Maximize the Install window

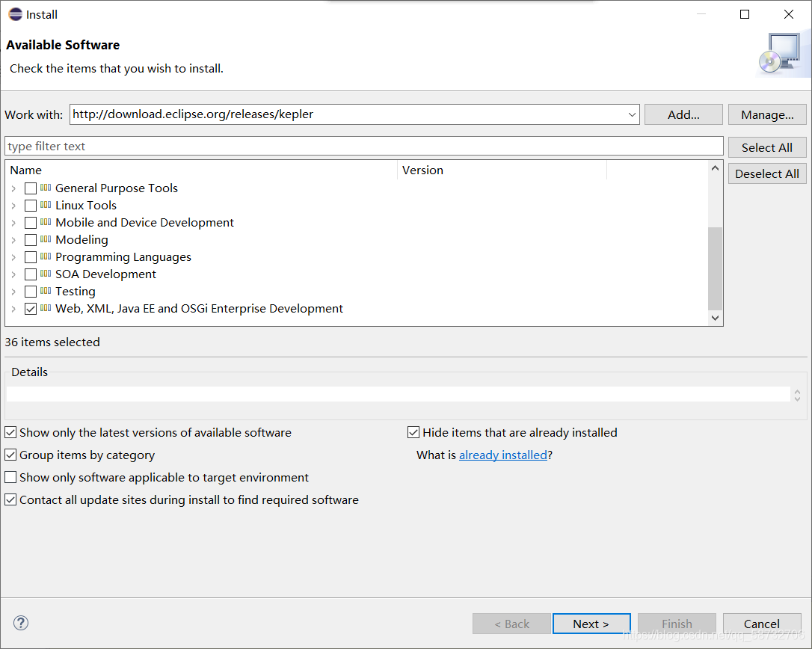(745, 14)
